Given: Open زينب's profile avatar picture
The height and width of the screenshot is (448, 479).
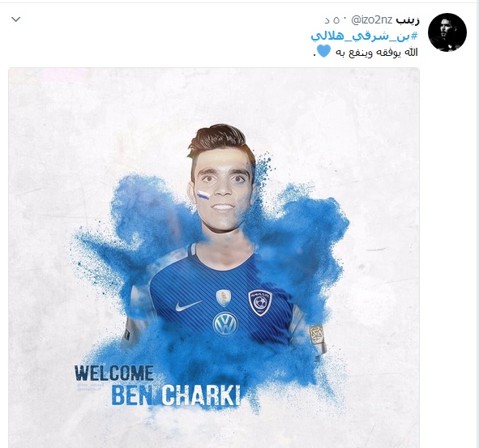Looking at the screenshot, I should [447, 32].
